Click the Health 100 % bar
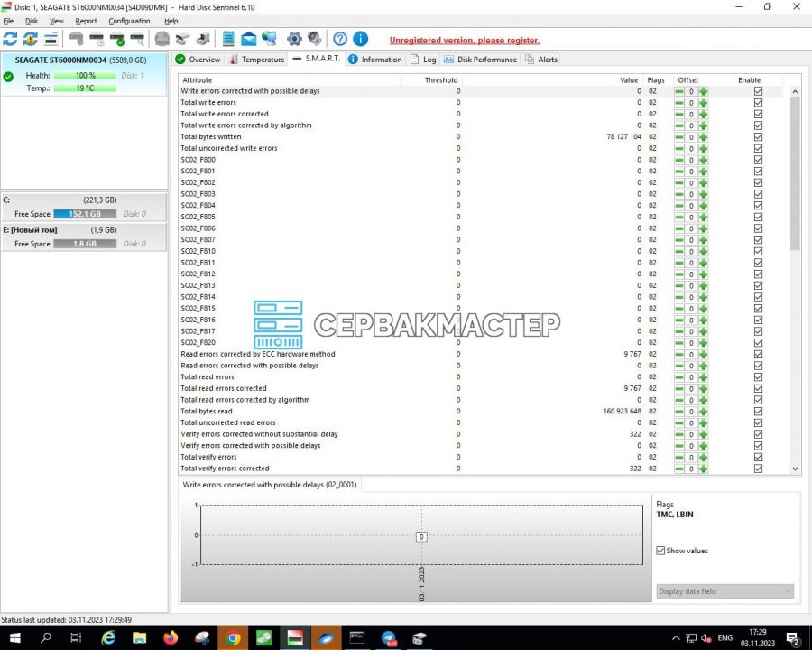812x650 pixels. coord(85,76)
